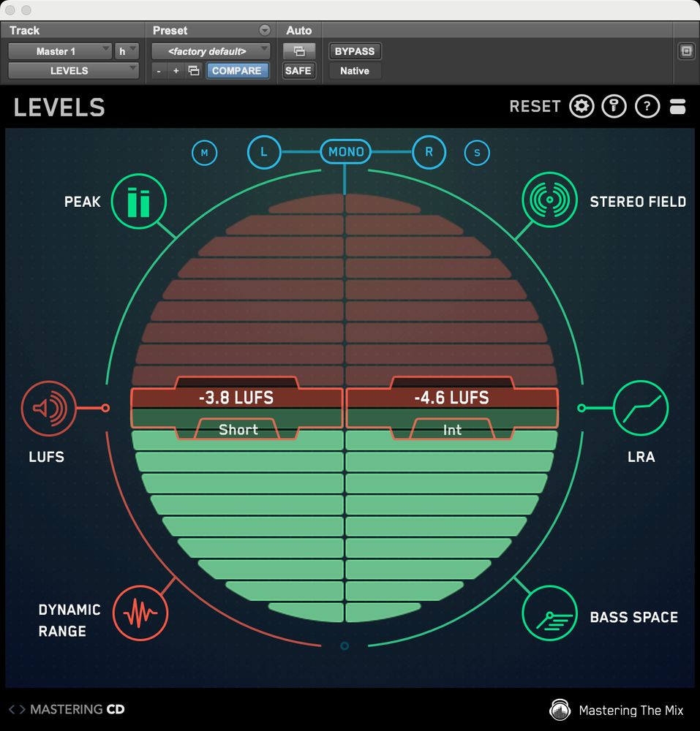Screen dimensions: 700x731
Task: Click the Auto header label
Action: (x=299, y=30)
